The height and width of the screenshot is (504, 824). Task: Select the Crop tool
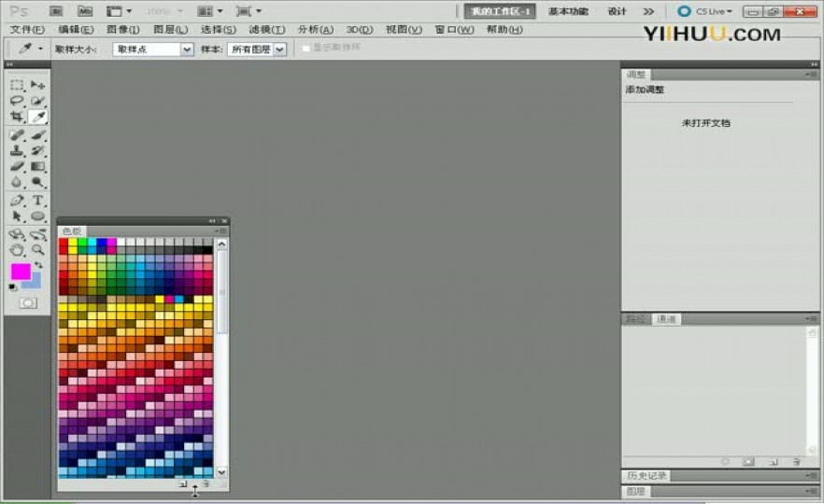17,117
